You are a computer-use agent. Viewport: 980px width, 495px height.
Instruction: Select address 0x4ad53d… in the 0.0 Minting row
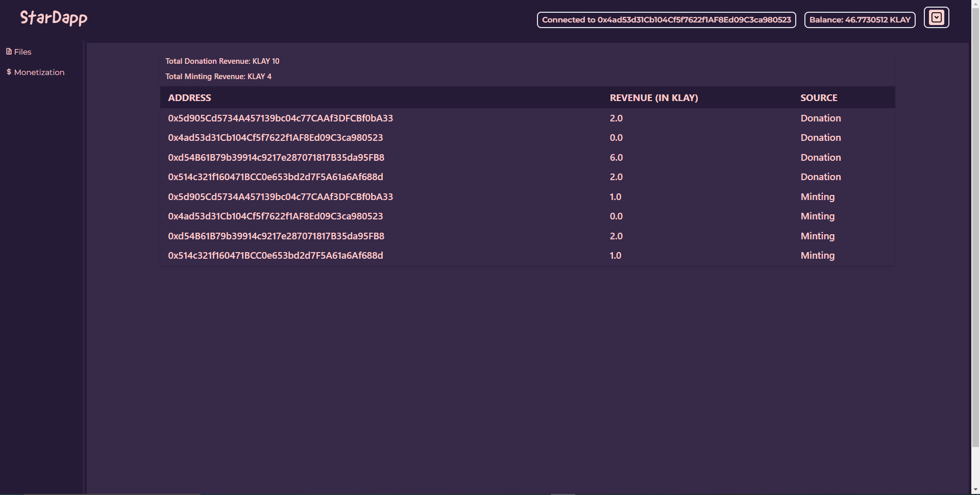pos(275,216)
